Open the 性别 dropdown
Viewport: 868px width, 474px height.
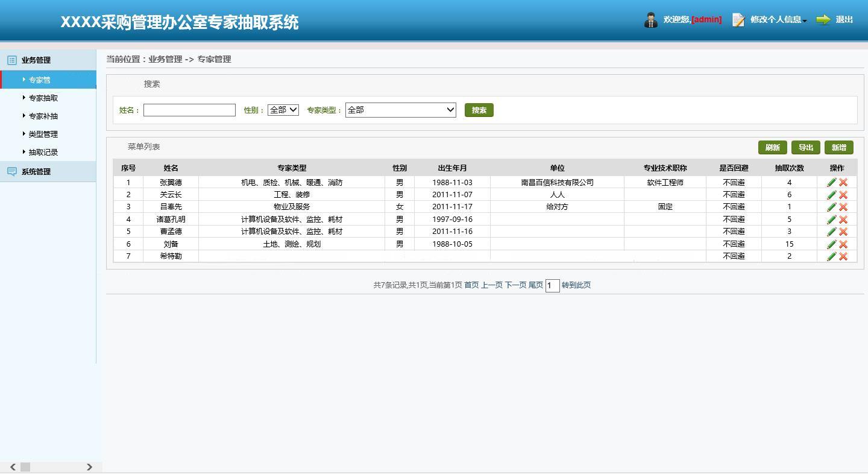(283, 110)
